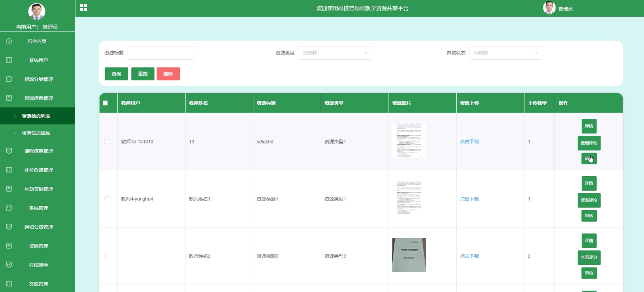Click the 资源标题 search input field

(x=161, y=53)
